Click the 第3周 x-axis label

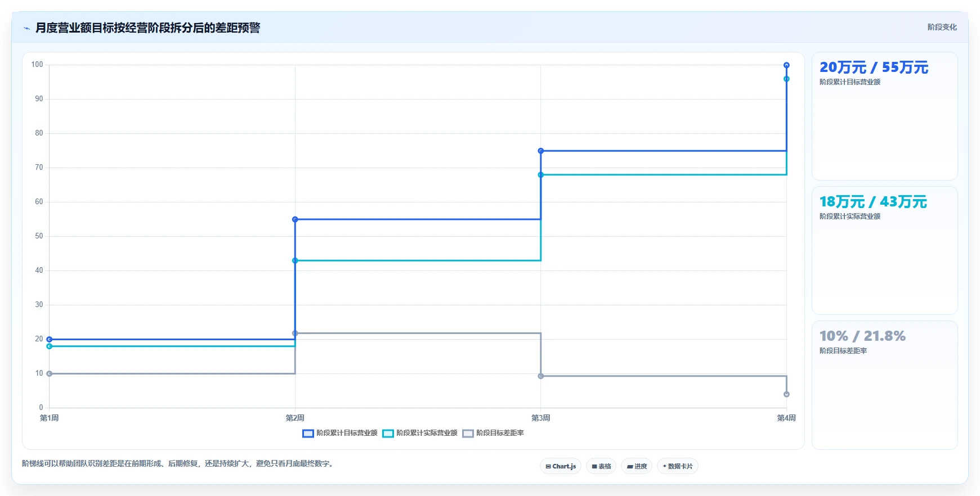coord(541,418)
